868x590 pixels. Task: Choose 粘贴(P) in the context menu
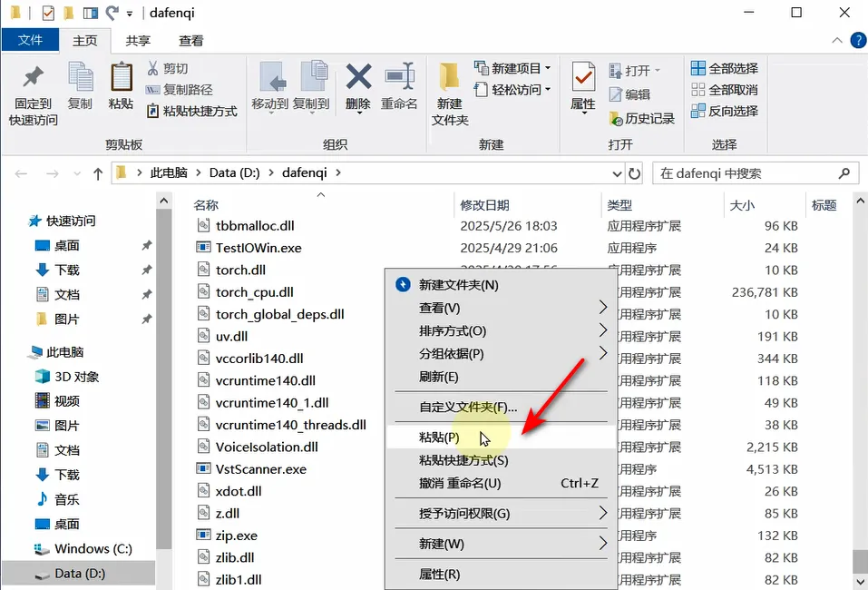(x=502, y=438)
